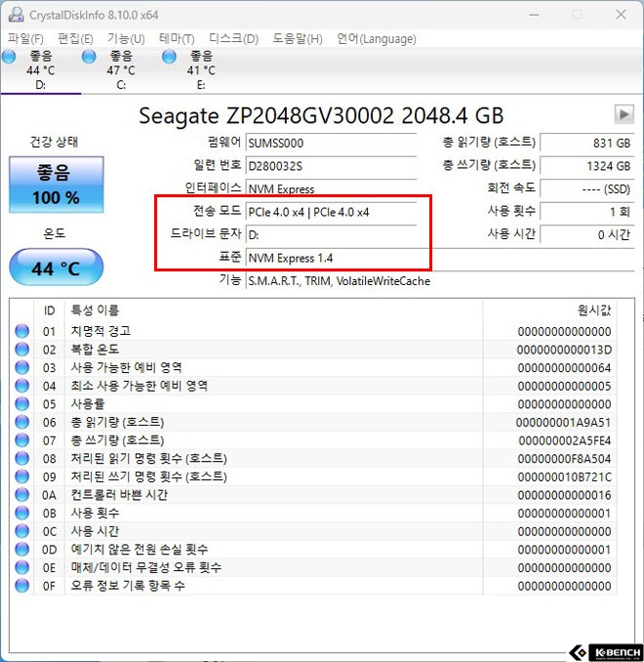Open the 언어(Language) menu
Viewport: 644px width, 662px height.
click(x=376, y=39)
